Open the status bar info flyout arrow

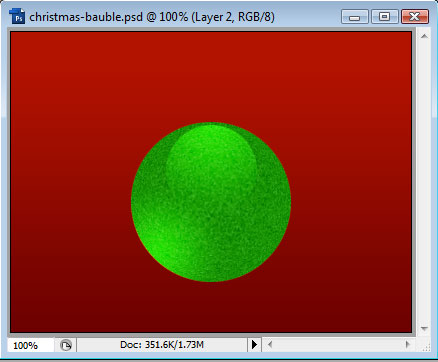pyautogui.click(x=254, y=345)
